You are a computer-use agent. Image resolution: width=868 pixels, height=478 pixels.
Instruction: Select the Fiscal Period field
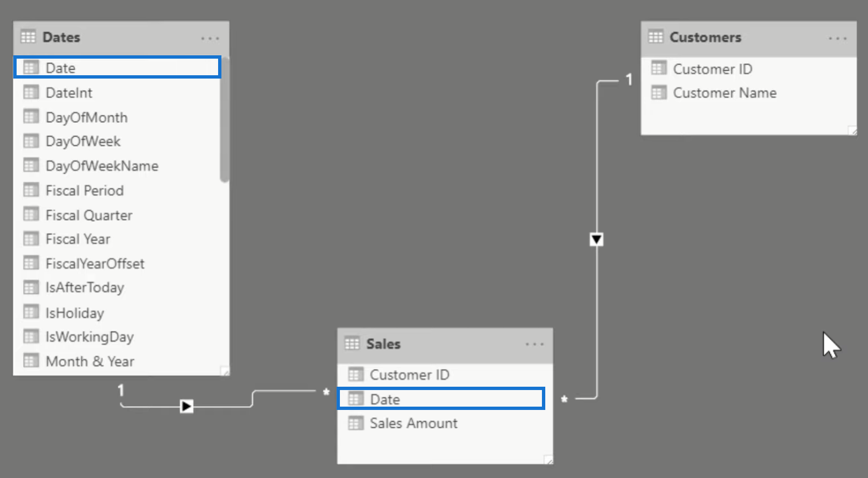[x=116, y=190]
